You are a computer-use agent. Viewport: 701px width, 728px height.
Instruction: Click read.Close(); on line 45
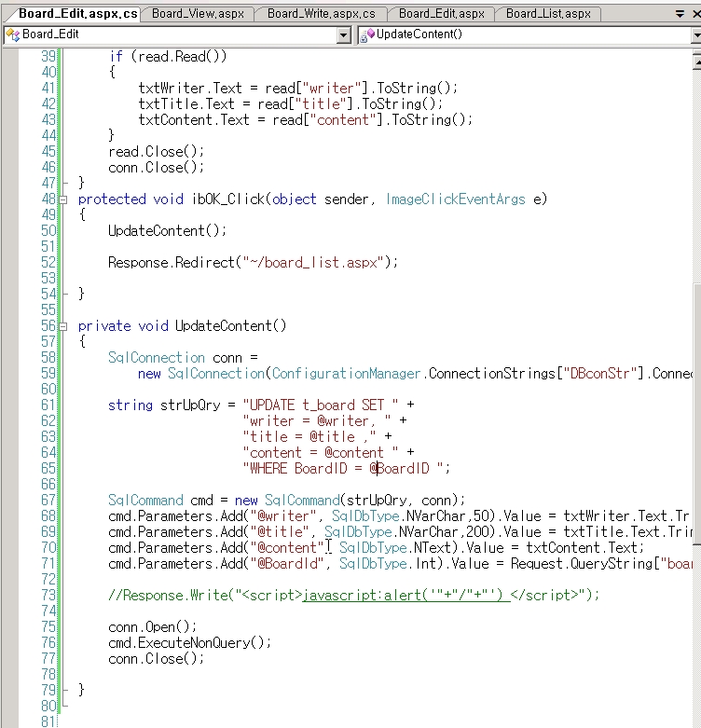tap(156, 152)
